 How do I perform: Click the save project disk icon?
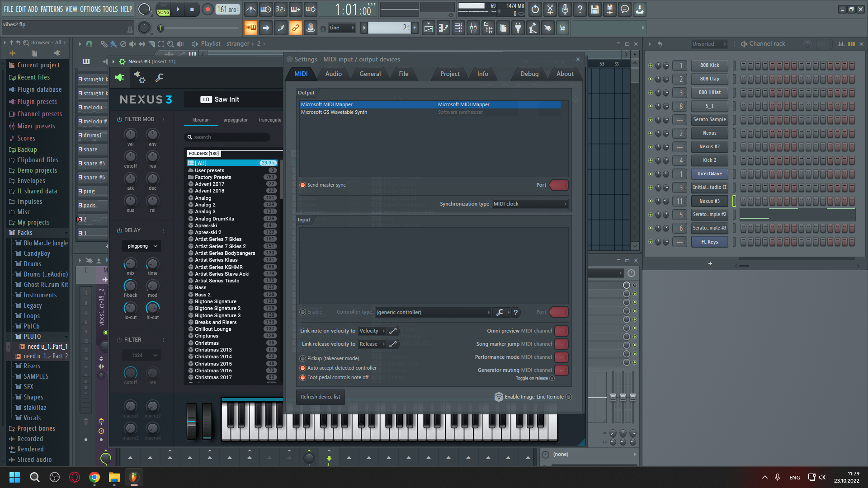tap(595, 9)
